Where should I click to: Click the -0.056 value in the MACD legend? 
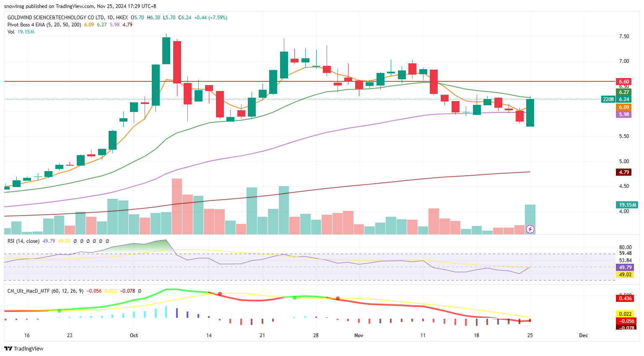point(94,291)
